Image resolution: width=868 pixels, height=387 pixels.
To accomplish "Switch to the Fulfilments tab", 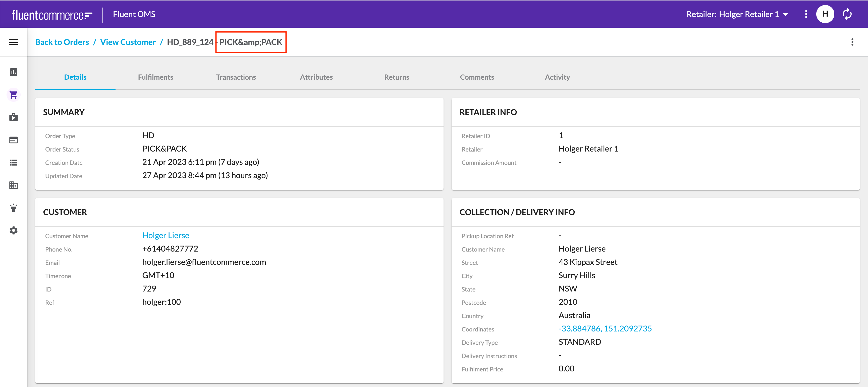I will pos(155,77).
